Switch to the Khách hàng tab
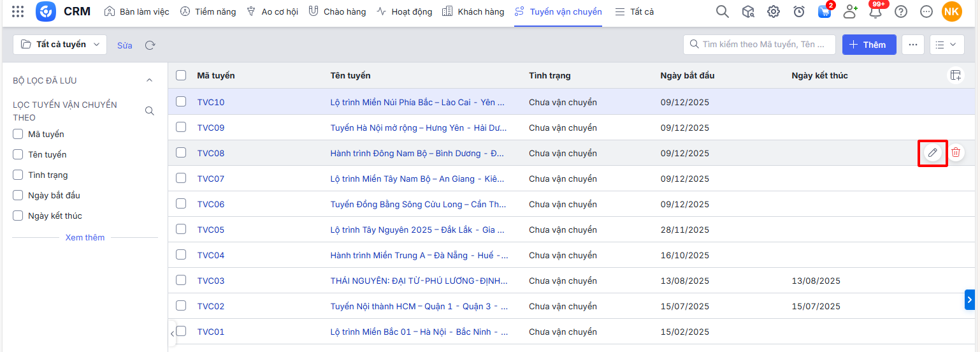Image resolution: width=980 pixels, height=352 pixels. coord(473,11)
